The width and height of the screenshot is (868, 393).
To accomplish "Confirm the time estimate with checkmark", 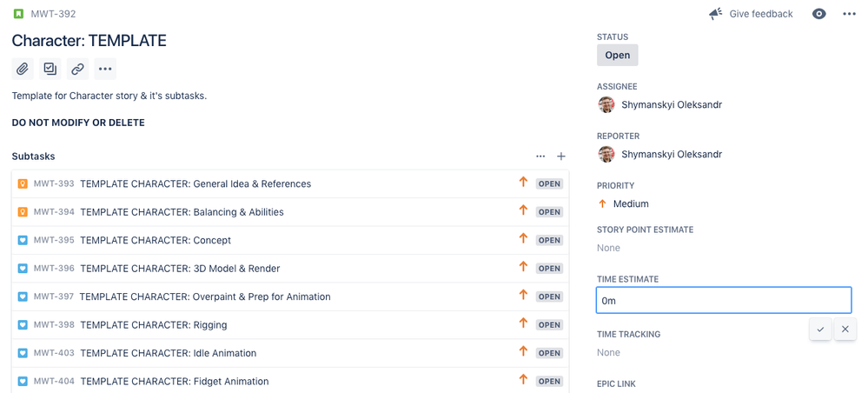I will (x=820, y=330).
